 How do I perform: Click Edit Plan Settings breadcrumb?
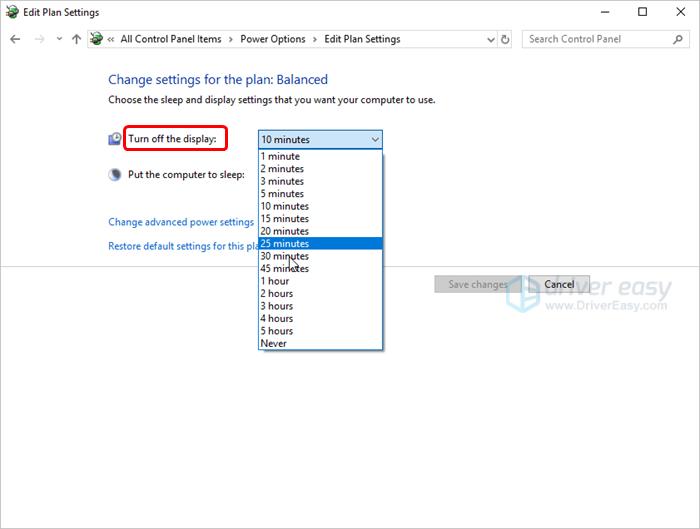362,39
